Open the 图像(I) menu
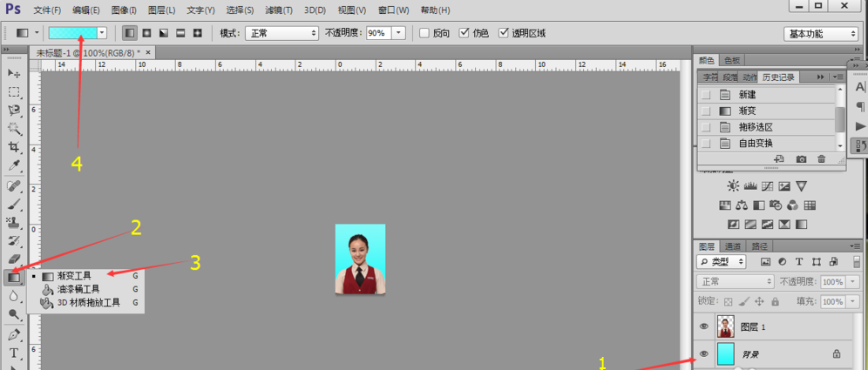 (124, 10)
